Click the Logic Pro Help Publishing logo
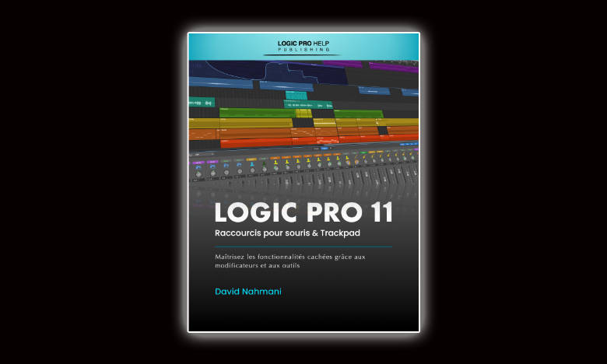The height and width of the screenshot is (364, 607). 303,44
